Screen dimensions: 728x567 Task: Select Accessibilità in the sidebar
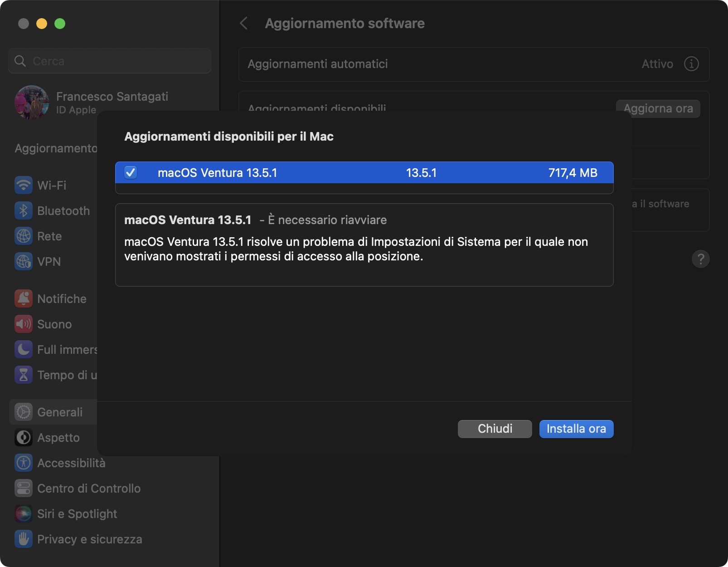click(x=110, y=463)
